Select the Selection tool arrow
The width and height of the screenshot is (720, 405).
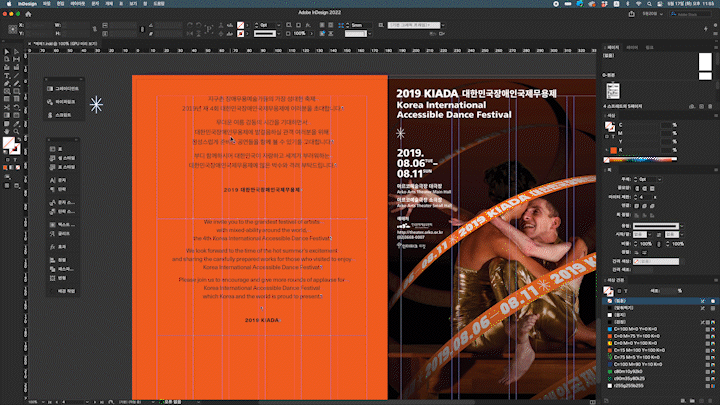pyautogui.click(x=7, y=51)
